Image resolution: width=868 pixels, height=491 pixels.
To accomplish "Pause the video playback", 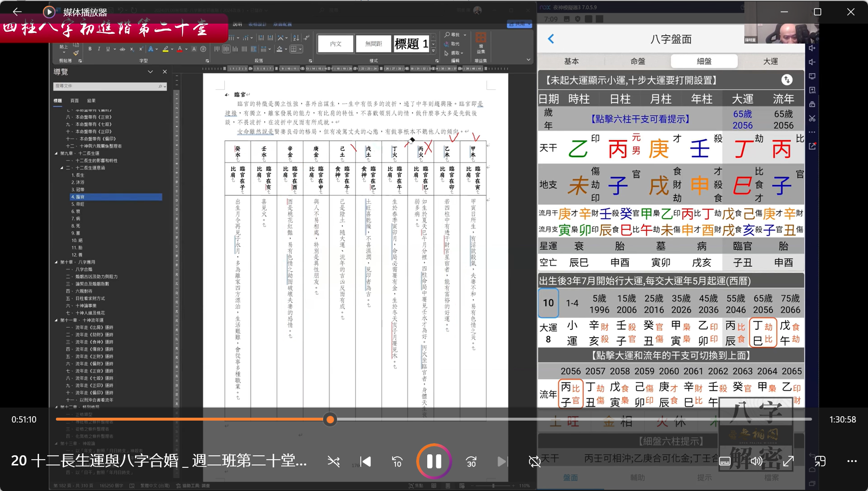I will click(x=434, y=462).
